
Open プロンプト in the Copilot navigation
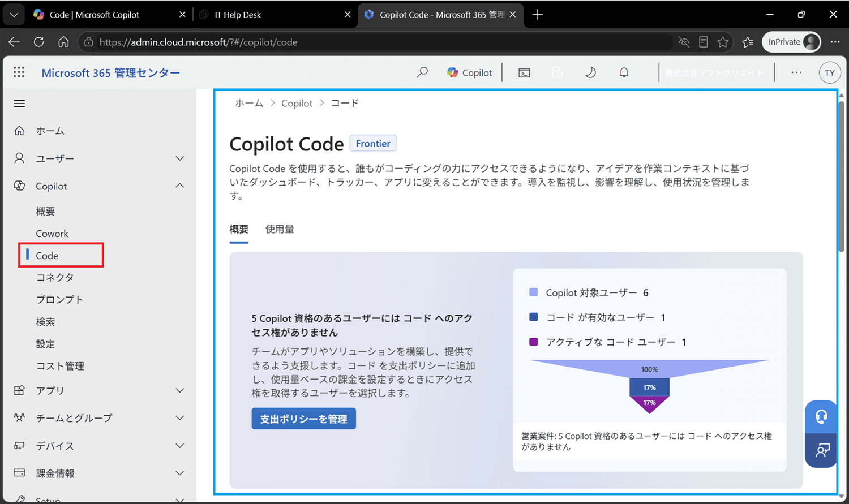(x=59, y=299)
